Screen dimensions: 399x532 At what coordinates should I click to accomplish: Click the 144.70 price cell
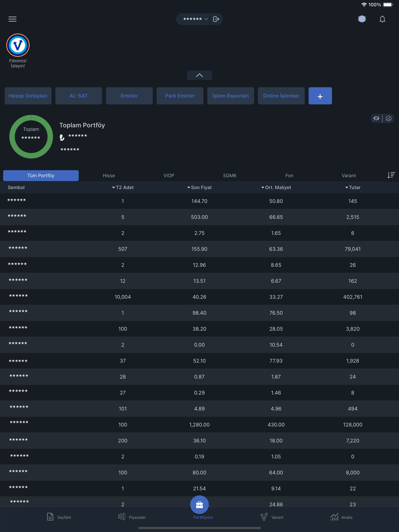[x=199, y=201]
